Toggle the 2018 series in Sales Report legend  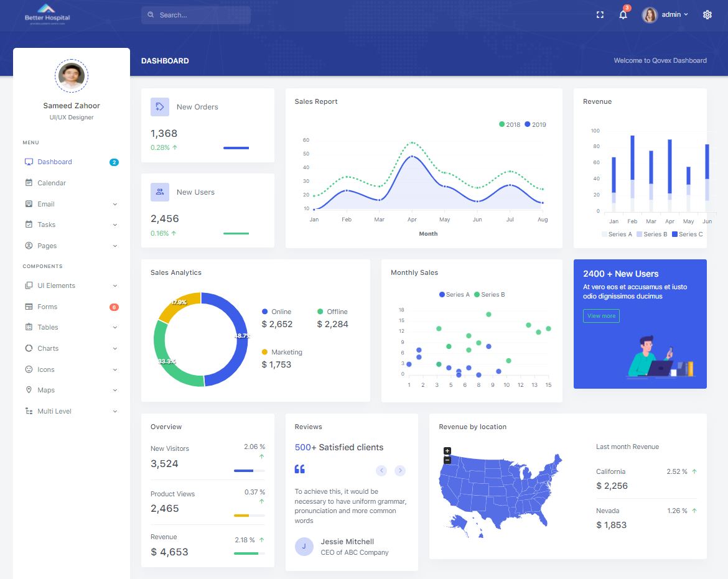510,124
